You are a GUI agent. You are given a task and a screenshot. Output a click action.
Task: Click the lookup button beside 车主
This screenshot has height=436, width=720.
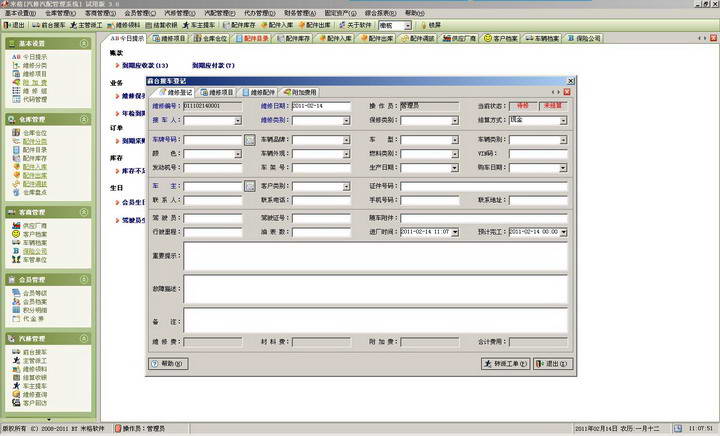pos(250,186)
